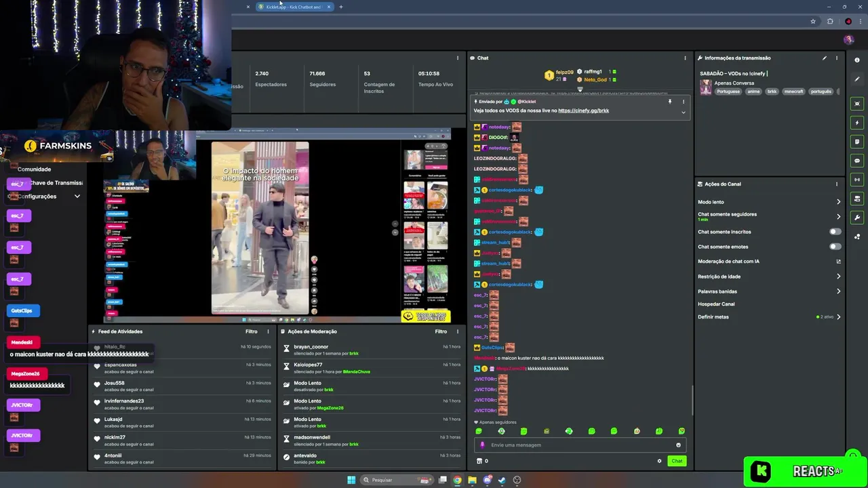Click the chat bubble sidebar icon
Image resolution: width=868 pixels, height=488 pixels.
[x=857, y=161]
